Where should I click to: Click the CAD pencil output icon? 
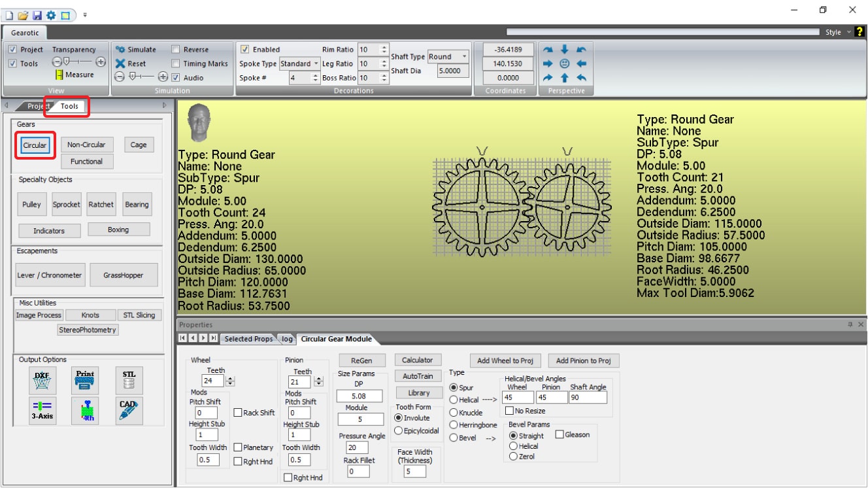(x=128, y=410)
